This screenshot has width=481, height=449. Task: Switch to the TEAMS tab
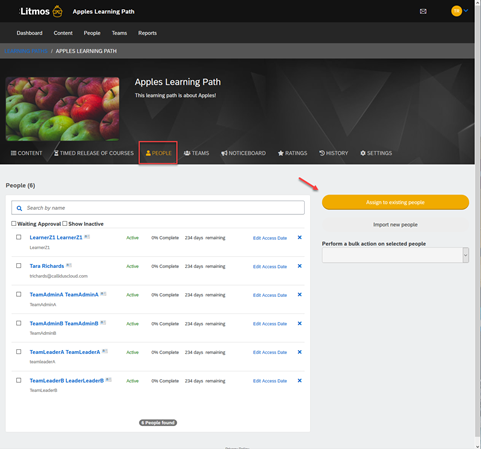[x=196, y=153]
